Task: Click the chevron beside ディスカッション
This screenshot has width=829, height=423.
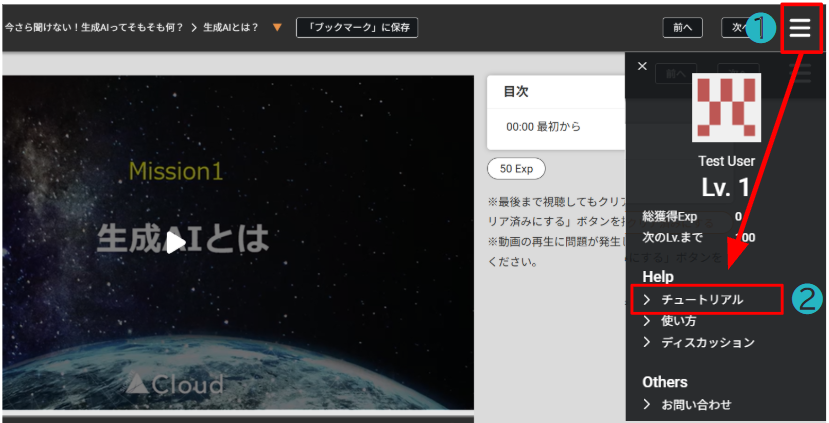Action: pyautogui.click(x=647, y=343)
